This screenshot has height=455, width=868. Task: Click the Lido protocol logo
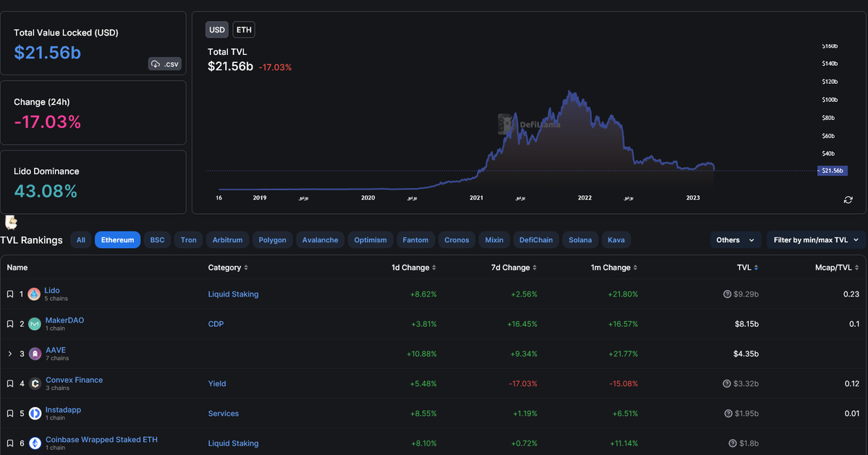click(34, 294)
